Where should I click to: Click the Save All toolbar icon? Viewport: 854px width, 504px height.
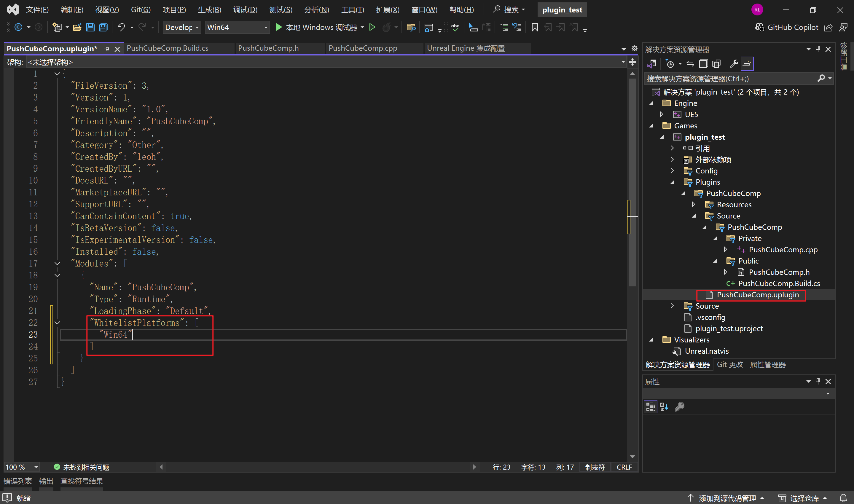coord(103,27)
